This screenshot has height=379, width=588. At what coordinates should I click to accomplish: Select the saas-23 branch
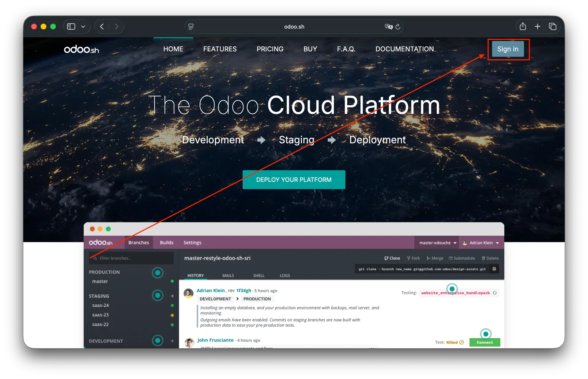pos(100,315)
